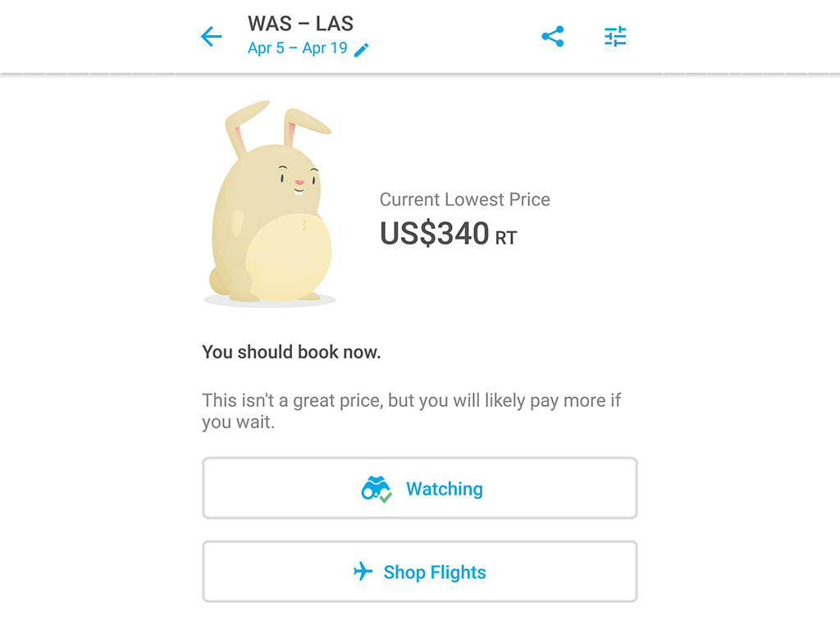Click the green checkmark on the binoculars

(x=385, y=496)
